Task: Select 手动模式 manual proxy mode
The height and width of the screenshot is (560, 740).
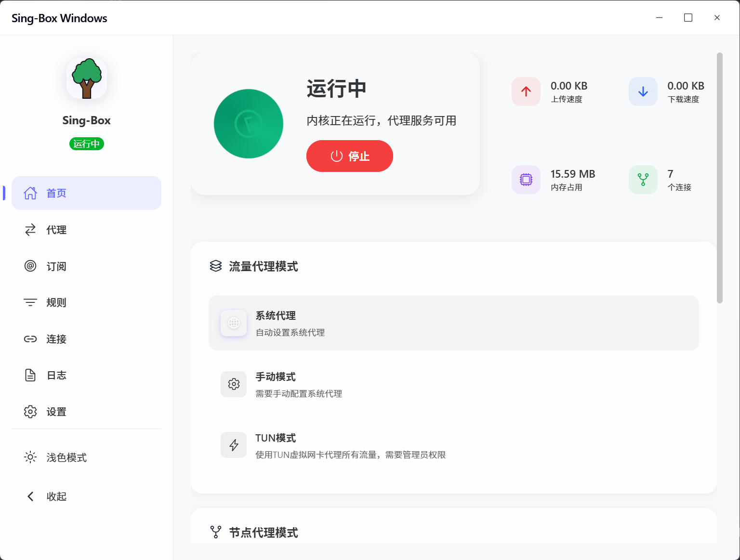Action: (453, 384)
